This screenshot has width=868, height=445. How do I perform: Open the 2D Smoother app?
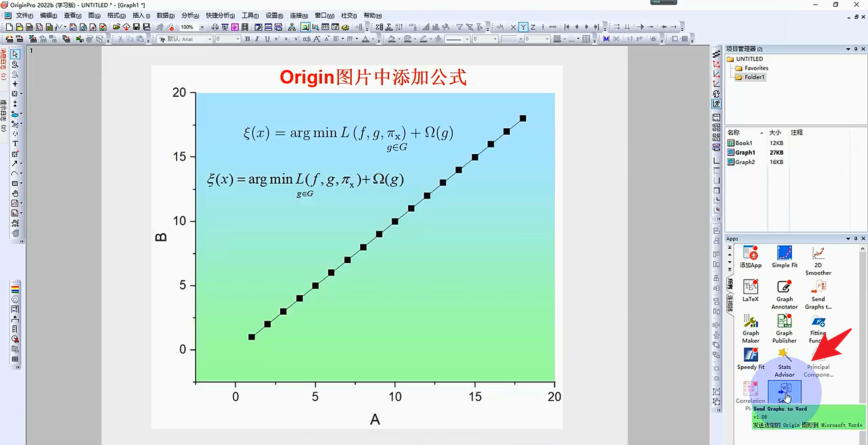pos(818,261)
